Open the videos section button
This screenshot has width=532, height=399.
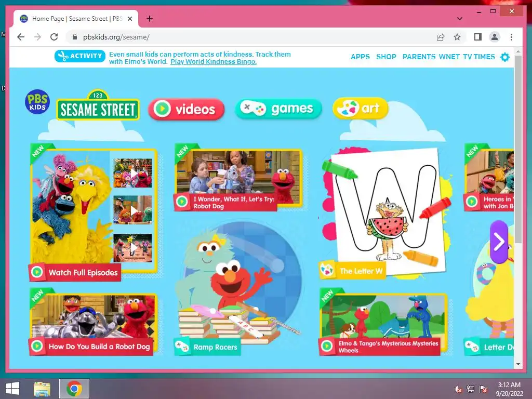pyautogui.click(x=187, y=109)
